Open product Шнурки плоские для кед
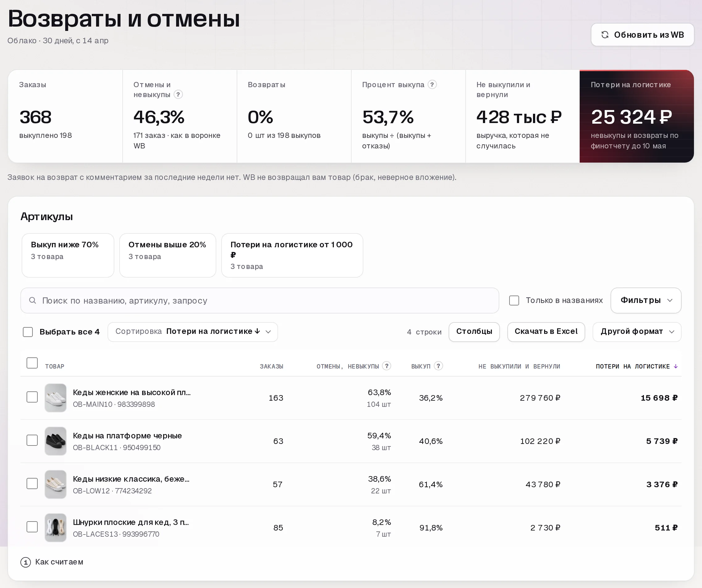 point(131,522)
